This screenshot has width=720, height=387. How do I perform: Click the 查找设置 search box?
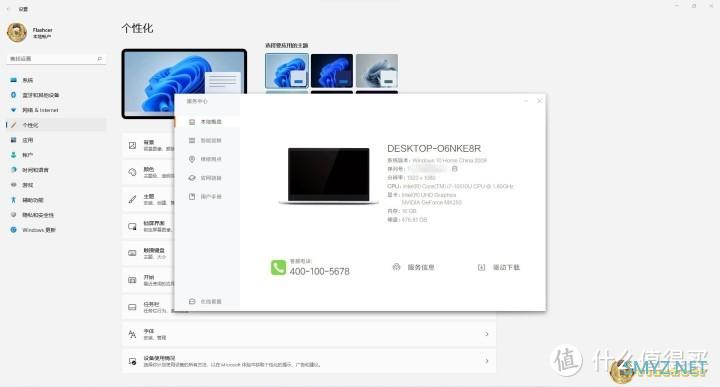coord(56,59)
